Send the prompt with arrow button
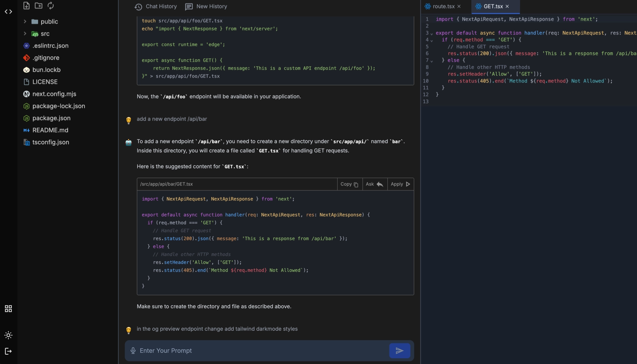 pos(400,350)
